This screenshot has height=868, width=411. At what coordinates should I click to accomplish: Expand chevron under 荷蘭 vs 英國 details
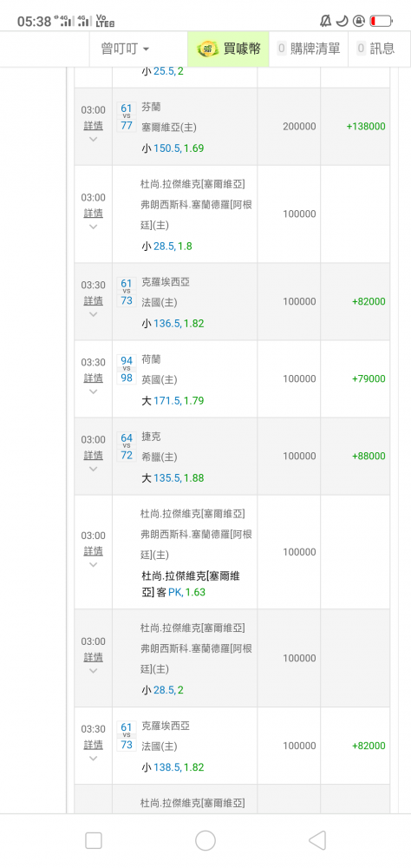pos(93,392)
